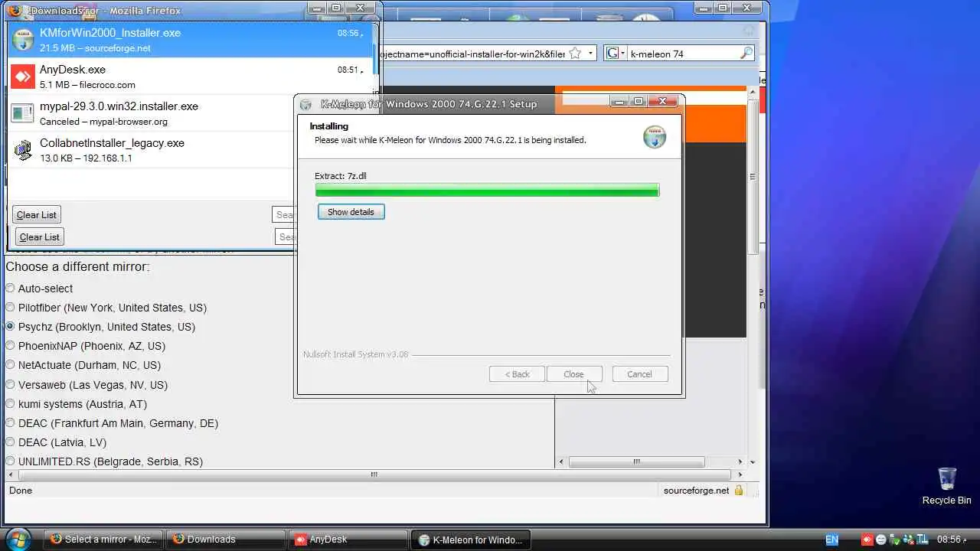This screenshot has width=980, height=551.
Task: Click the Choose-a-mirror pane's horizontal scrollbar thumb
Action: pos(374,474)
